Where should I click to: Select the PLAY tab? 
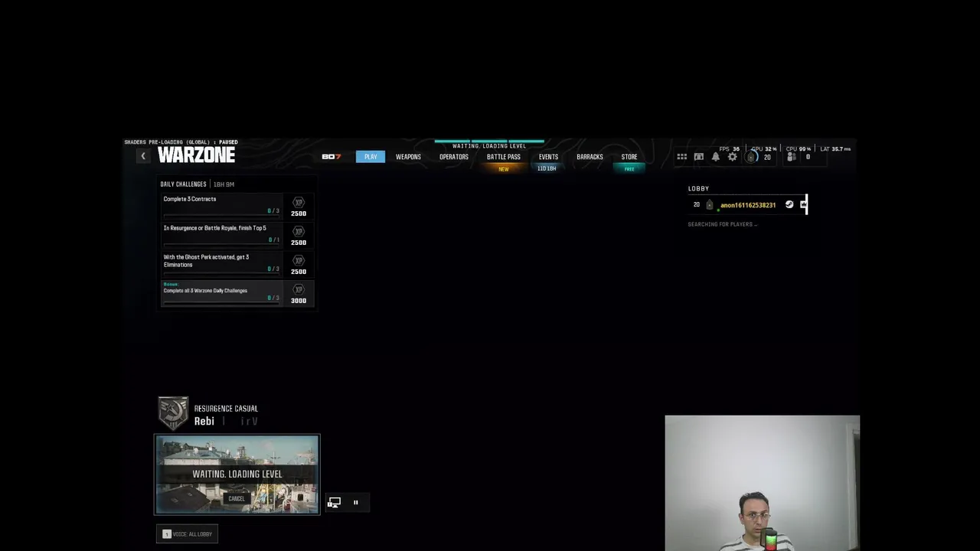371,157
